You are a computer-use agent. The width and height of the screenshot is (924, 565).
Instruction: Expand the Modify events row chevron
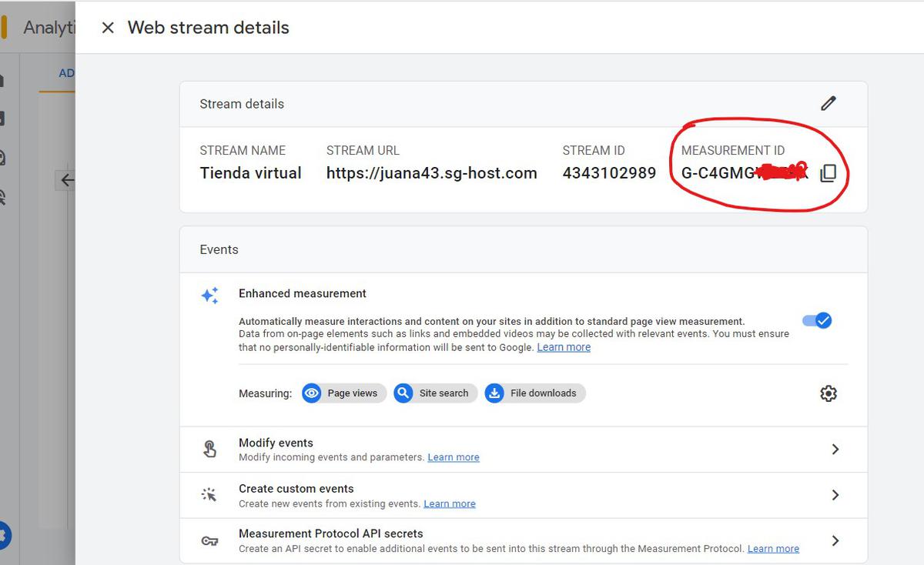[835, 450]
